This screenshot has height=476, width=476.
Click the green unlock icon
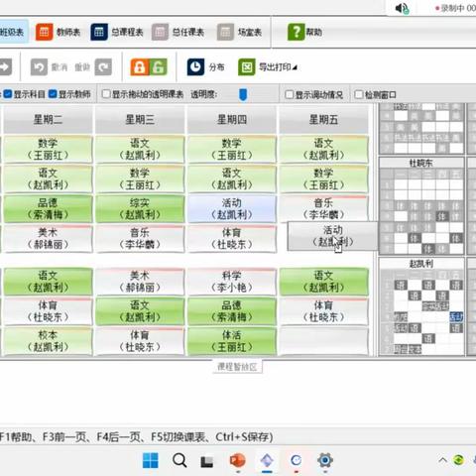(158, 67)
